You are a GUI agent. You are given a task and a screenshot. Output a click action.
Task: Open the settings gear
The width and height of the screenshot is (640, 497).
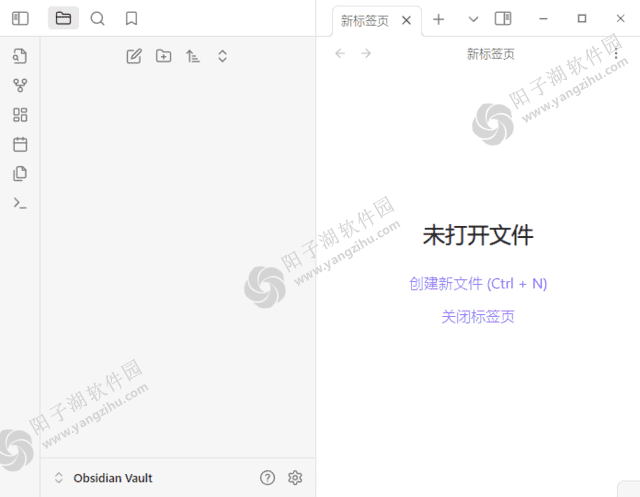tap(295, 478)
